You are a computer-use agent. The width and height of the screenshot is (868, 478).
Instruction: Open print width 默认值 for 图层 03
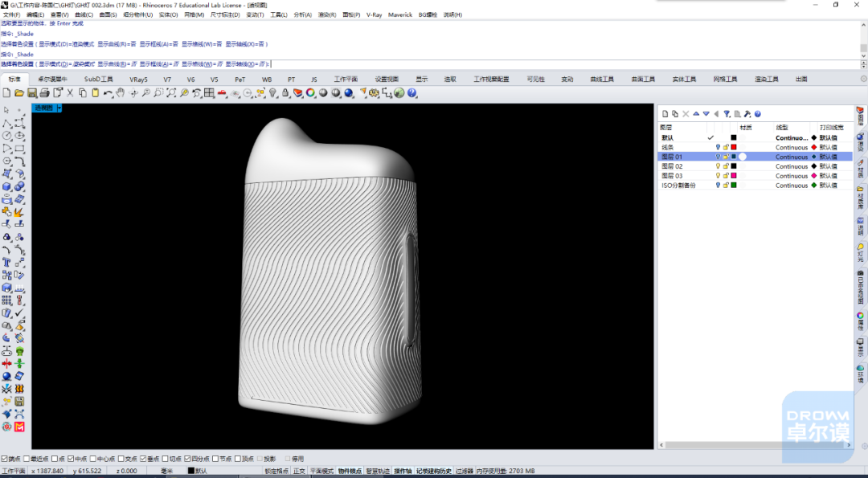(828, 175)
